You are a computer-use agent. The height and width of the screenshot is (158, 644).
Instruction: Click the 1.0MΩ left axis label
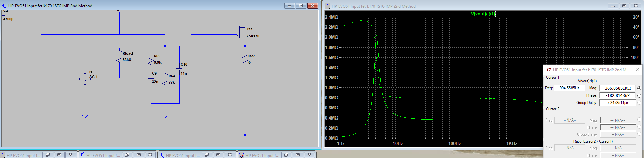[x=332, y=87]
